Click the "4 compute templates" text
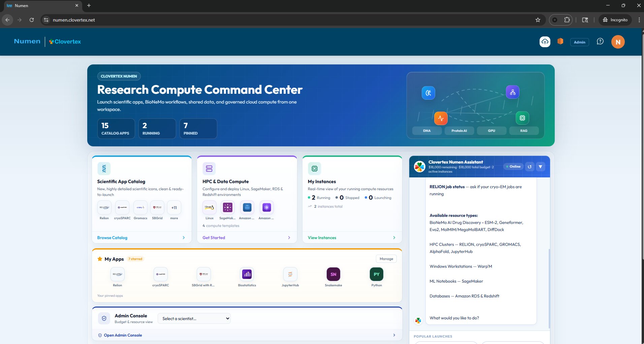Image resolution: width=644 pixels, height=344 pixels. pos(221,226)
